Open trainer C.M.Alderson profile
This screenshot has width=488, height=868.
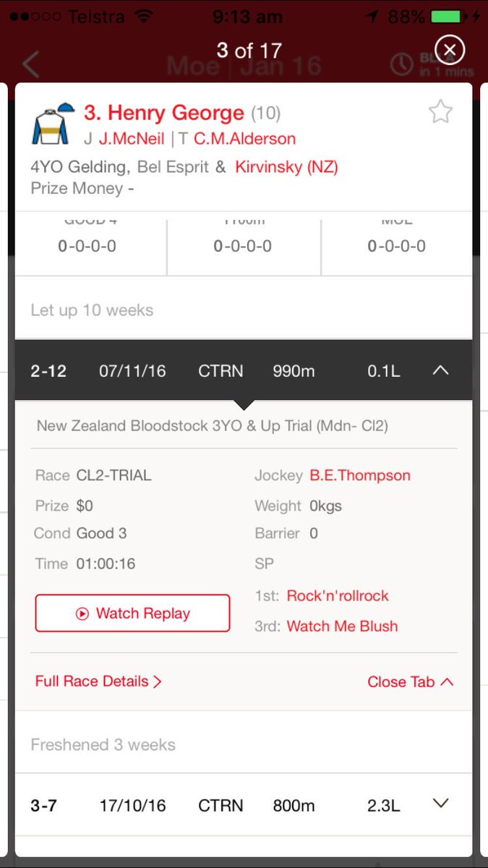tap(244, 139)
